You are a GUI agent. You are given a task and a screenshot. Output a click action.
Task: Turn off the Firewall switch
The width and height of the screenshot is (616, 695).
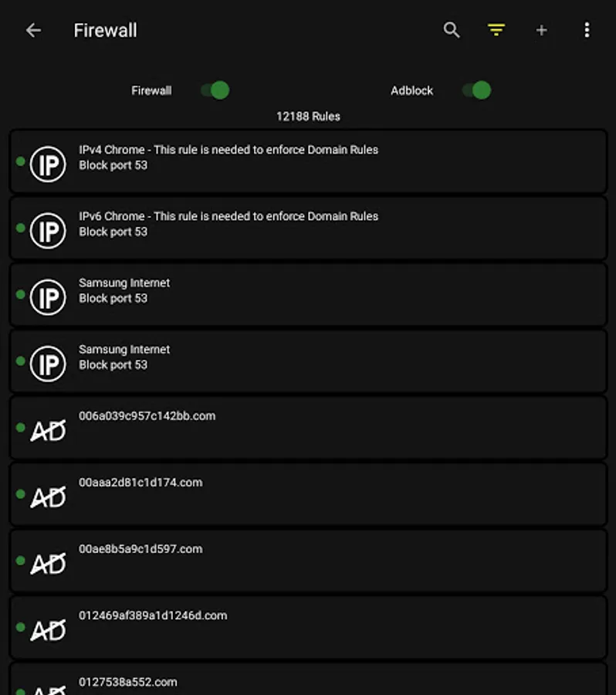click(215, 90)
